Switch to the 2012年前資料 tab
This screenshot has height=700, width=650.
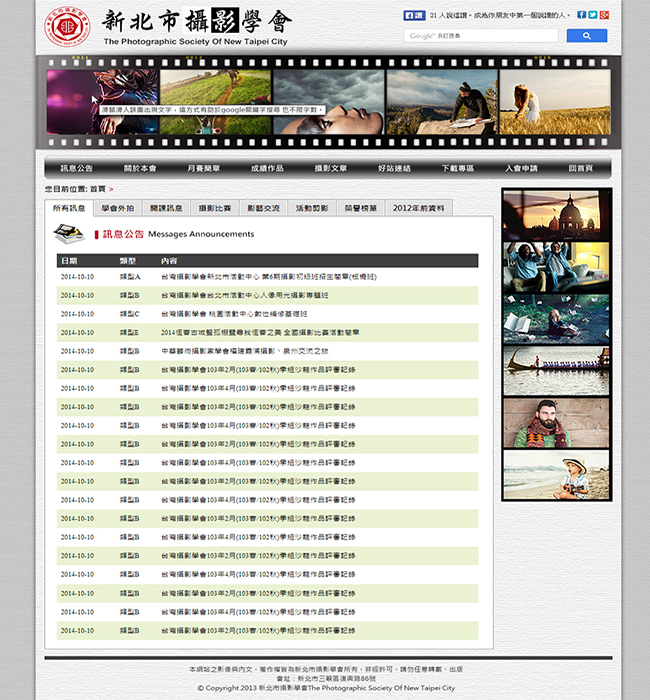point(419,208)
